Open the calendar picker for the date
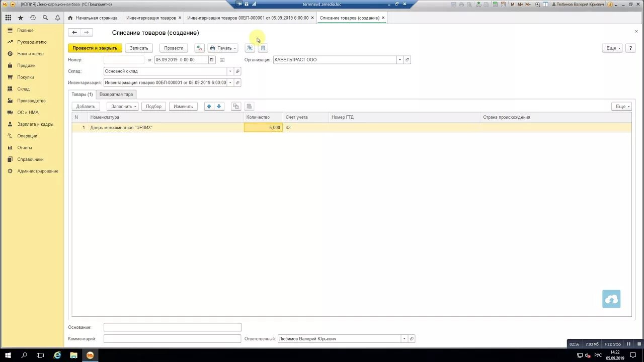Image resolution: width=644 pixels, height=362 pixels. tap(212, 60)
